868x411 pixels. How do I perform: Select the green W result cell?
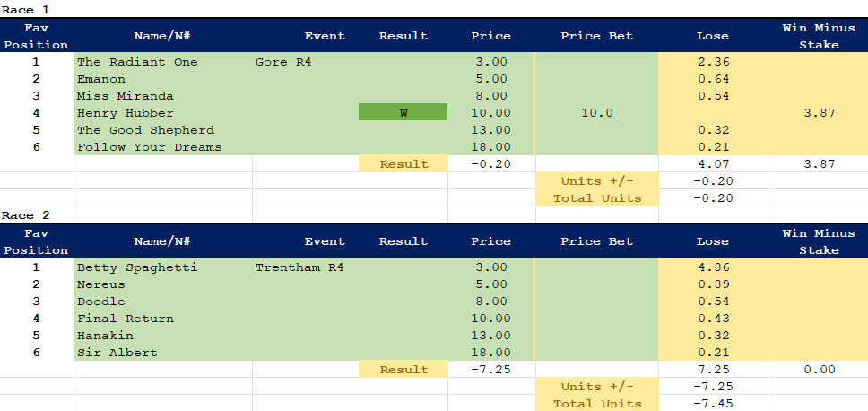tap(403, 113)
